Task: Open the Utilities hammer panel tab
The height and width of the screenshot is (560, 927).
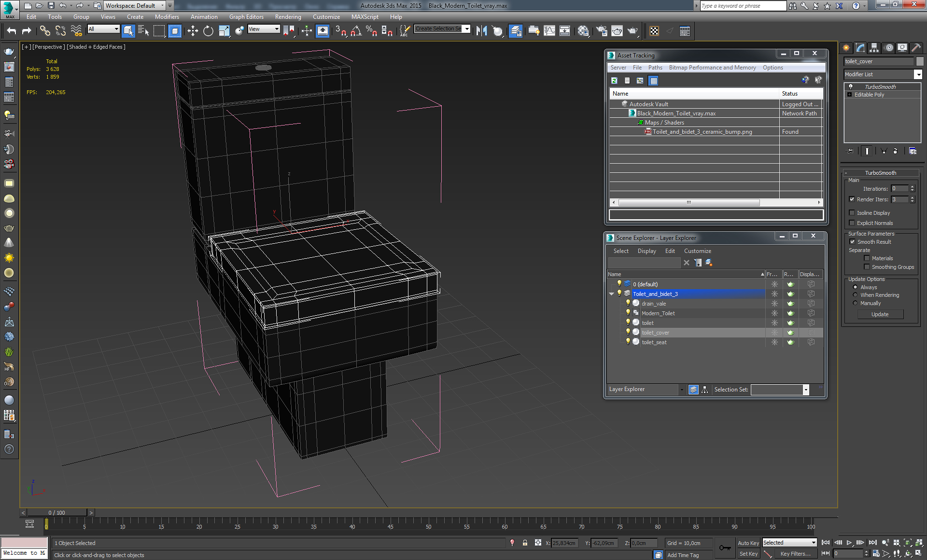Action: pos(916,47)
